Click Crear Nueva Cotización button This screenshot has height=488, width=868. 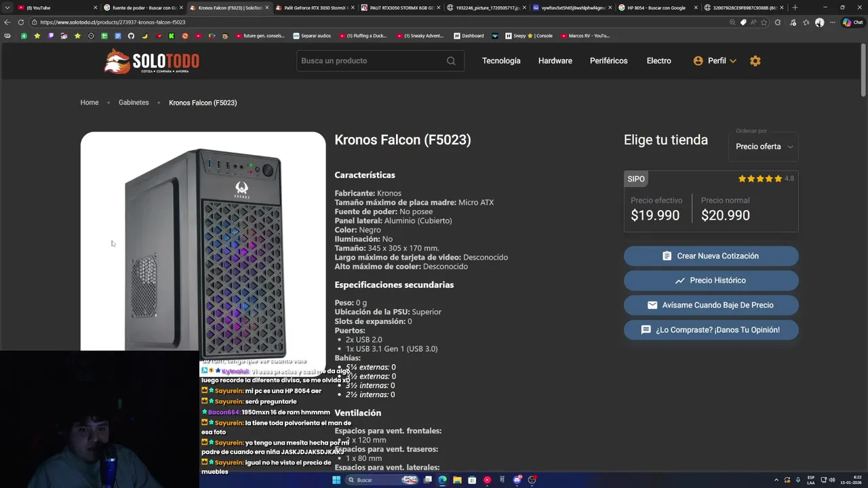pos(711,256)
